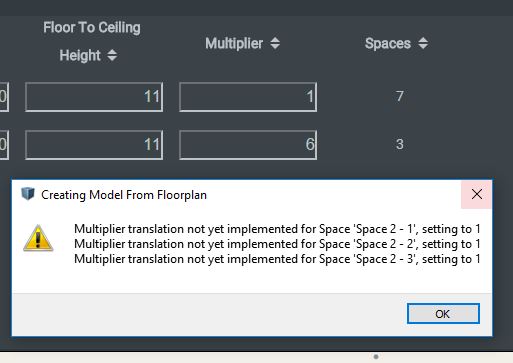Viewport: 513px width, 363px height.
Task: Edit the second row Multiplier field showing 6
Action: pyautogui.click(x=248, y=145)
